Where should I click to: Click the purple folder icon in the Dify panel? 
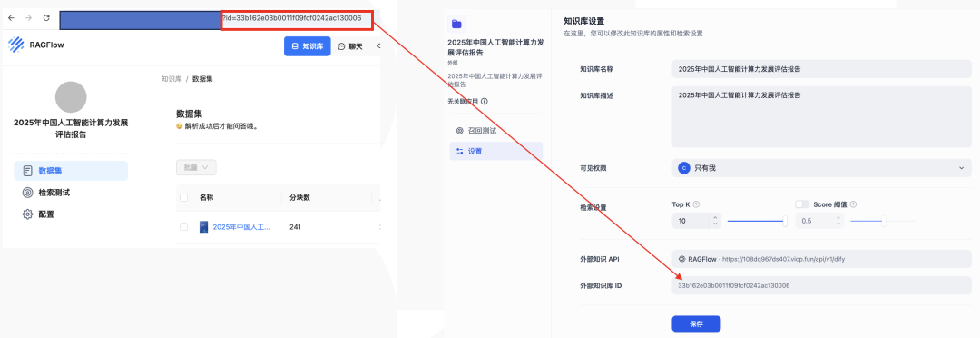[456, 24]
